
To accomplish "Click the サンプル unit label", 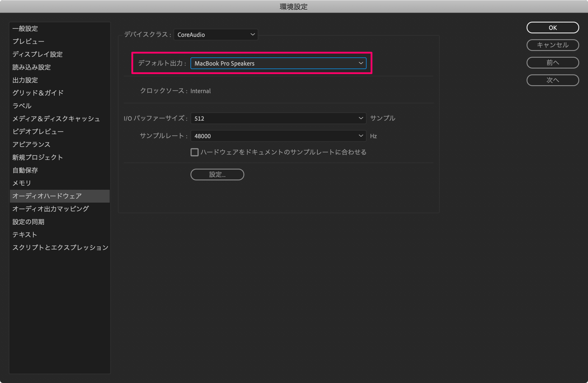I will tap(383, 118).
